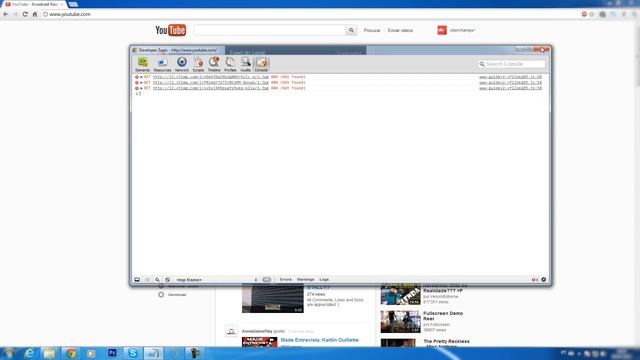Click the red extension icon in Chrome toolbar
The width and height of the screenshot is (640, 360).
point(584,14)
